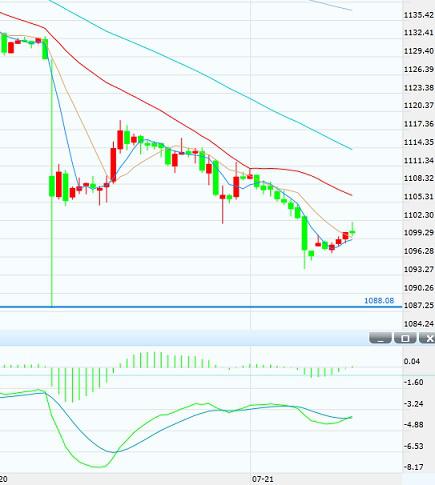This screenshot has height=485, width=435.
Task: Click the 1090.26 price axis label
Action: 419,288
